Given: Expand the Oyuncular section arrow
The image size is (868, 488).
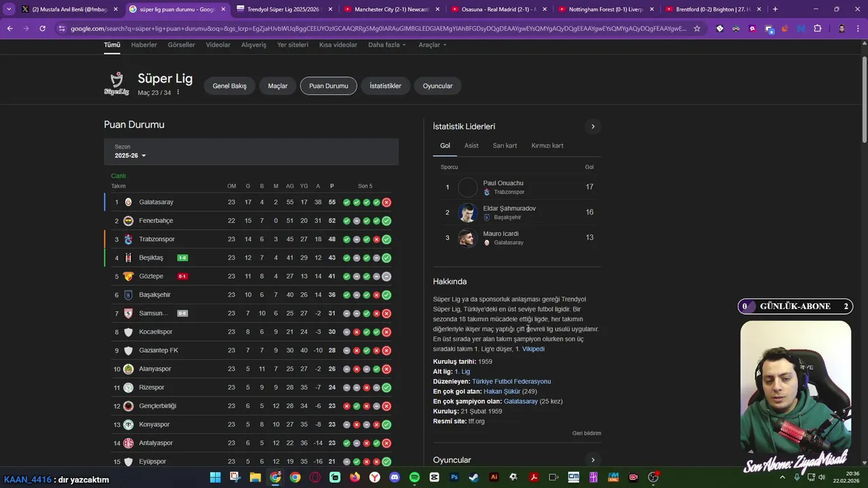Looking at the screenshot, I should (x=593, y=460).
